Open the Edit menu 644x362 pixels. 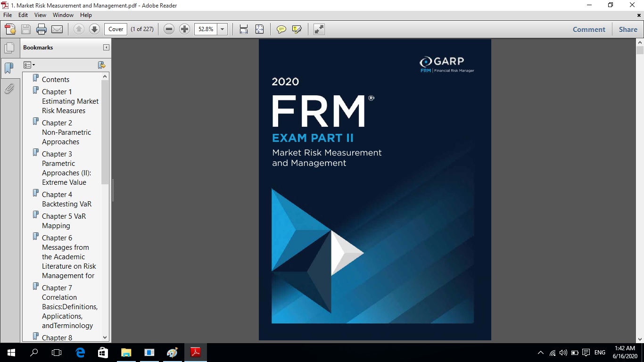[x=23, y=15]
